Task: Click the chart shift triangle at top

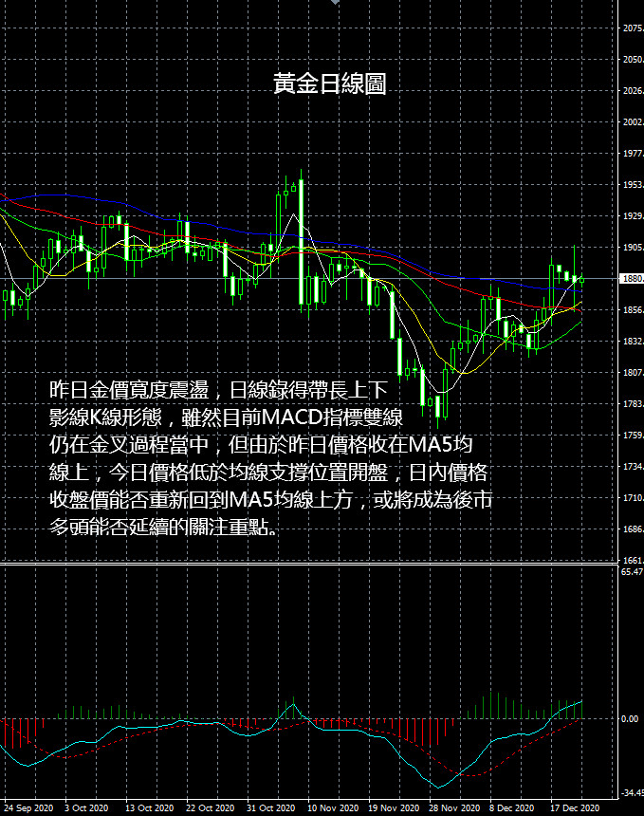Action: pos(334,3)
